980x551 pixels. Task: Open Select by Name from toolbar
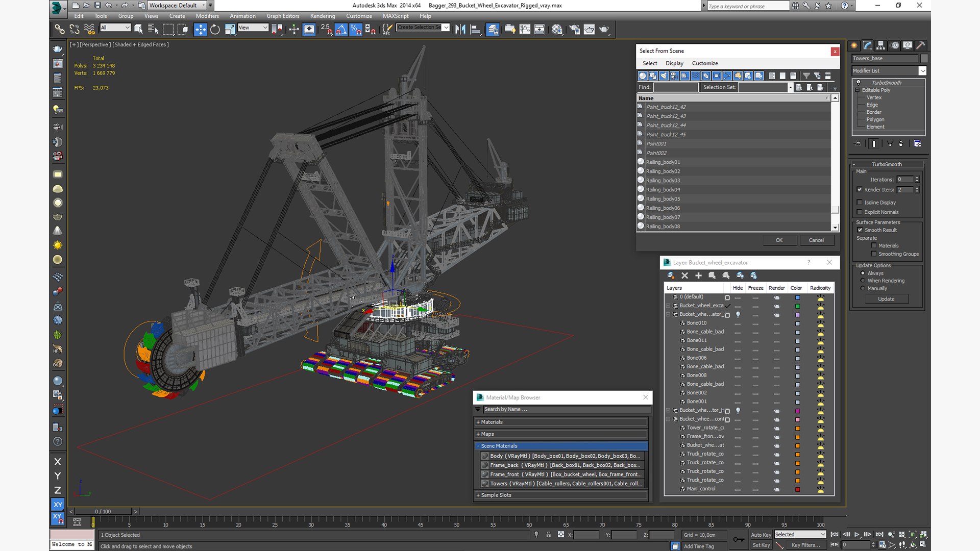[153, 30]
